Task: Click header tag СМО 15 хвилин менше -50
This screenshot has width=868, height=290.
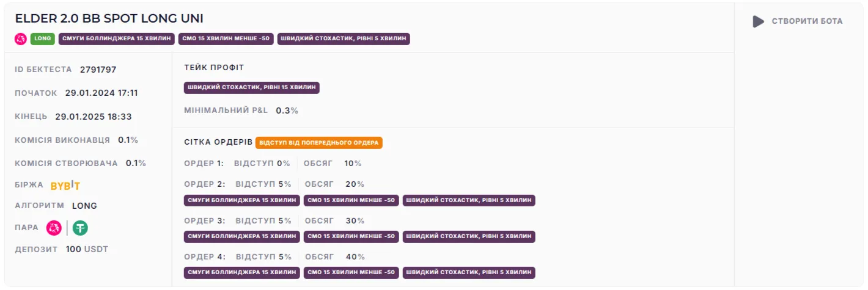Action: 226,39
